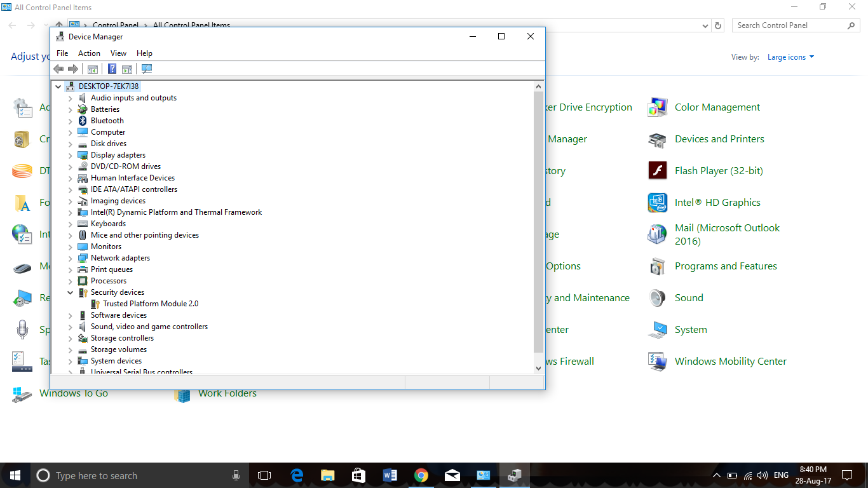
Task: Open Chrome from the taskbar
Action: click(421, 475)
